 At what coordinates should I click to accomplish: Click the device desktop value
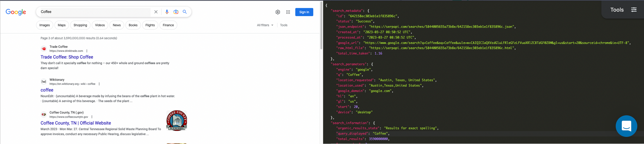(364, 112)
